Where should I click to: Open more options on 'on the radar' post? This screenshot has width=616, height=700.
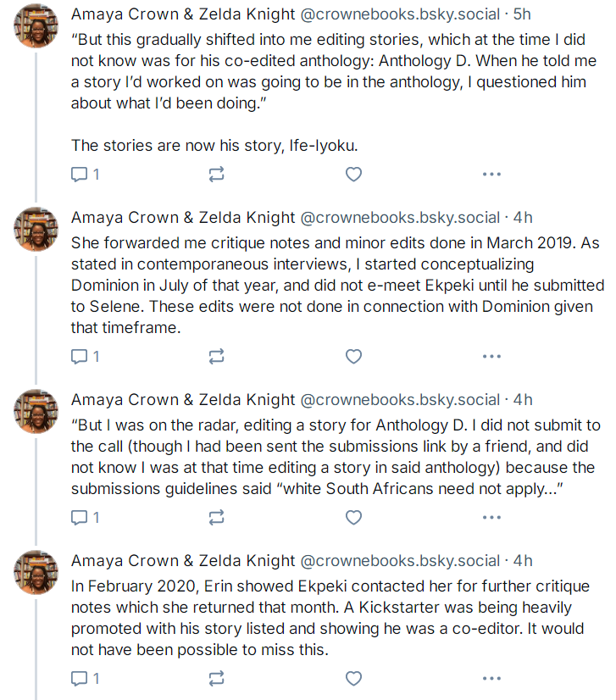(x=491, y=518)
